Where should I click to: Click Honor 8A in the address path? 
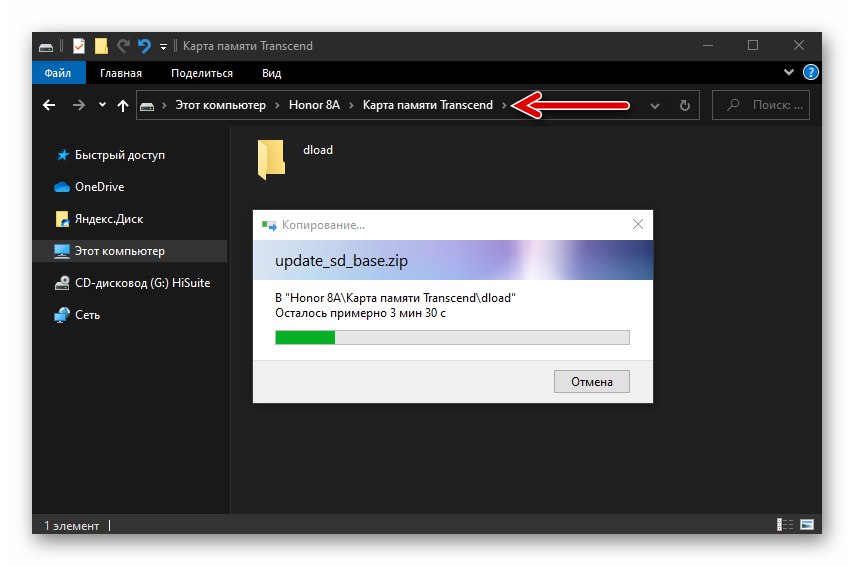pyautogui.click(x=314, y=105)
